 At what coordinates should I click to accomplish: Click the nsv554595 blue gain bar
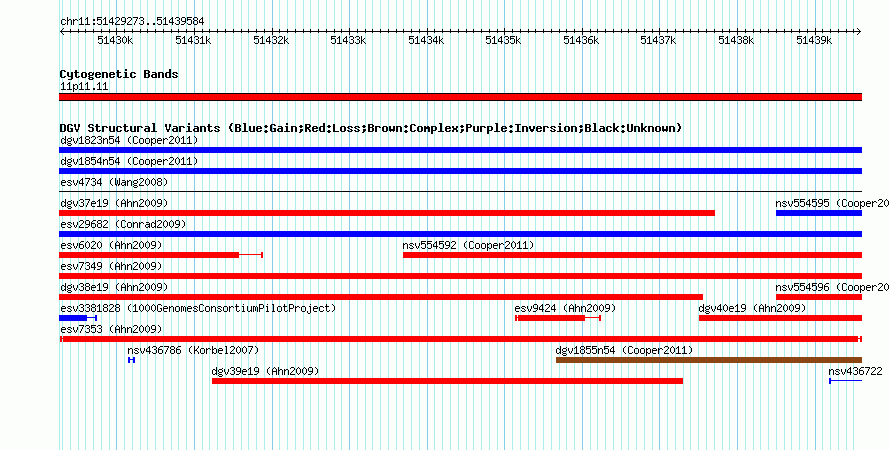(x=819, y=213)
